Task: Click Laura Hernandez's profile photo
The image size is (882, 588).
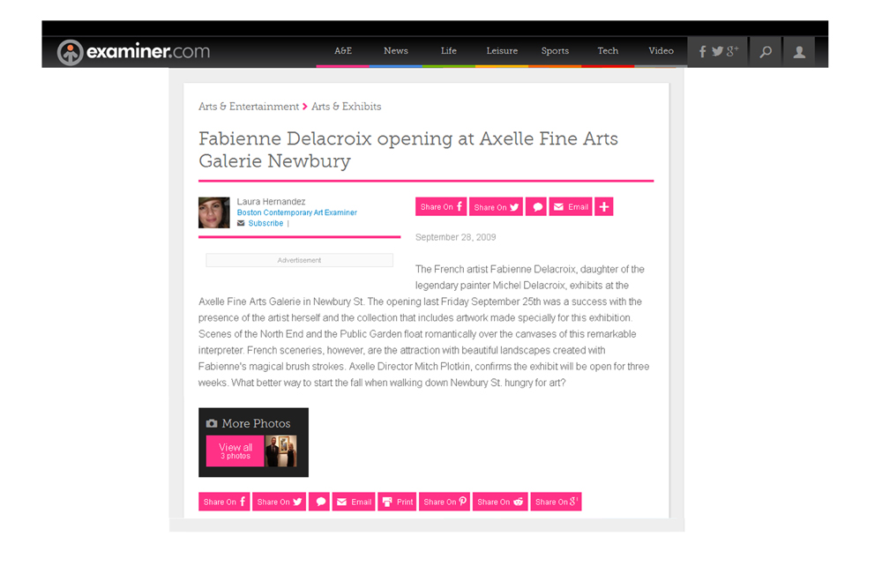Action: coord(214,212)
